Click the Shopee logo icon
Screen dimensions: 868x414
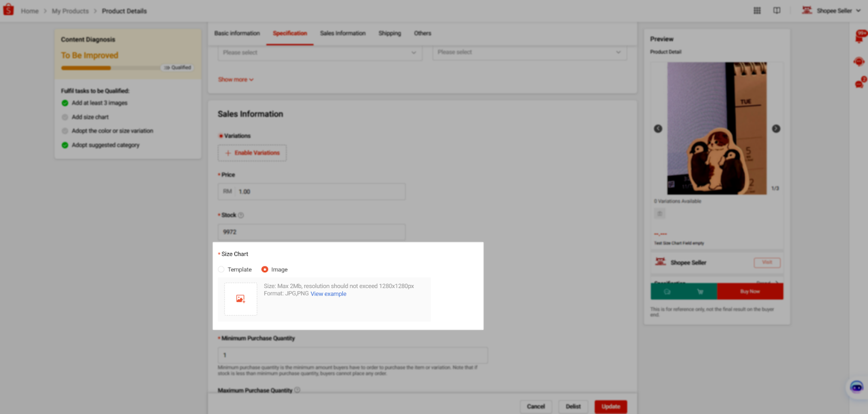(x=9, y=10)
